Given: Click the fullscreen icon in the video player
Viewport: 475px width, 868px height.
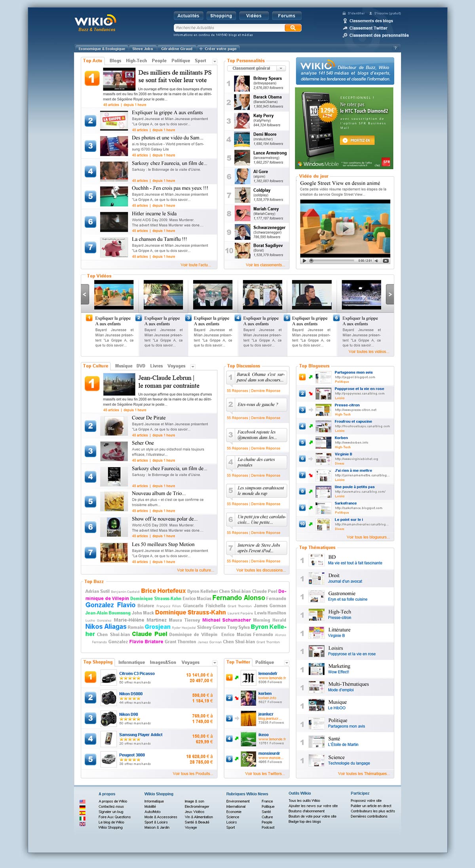Looking at the screenshot, I should pos(386,261).
